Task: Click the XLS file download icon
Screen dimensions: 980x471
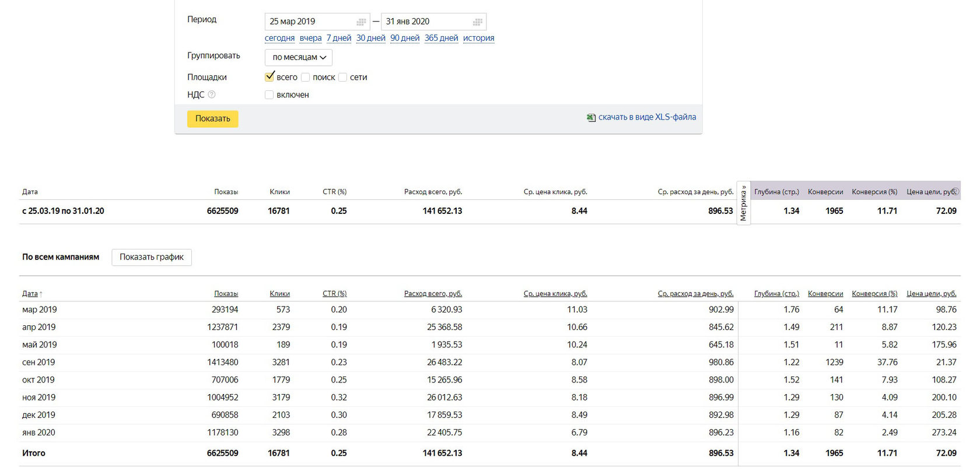Action: [591, 117]
